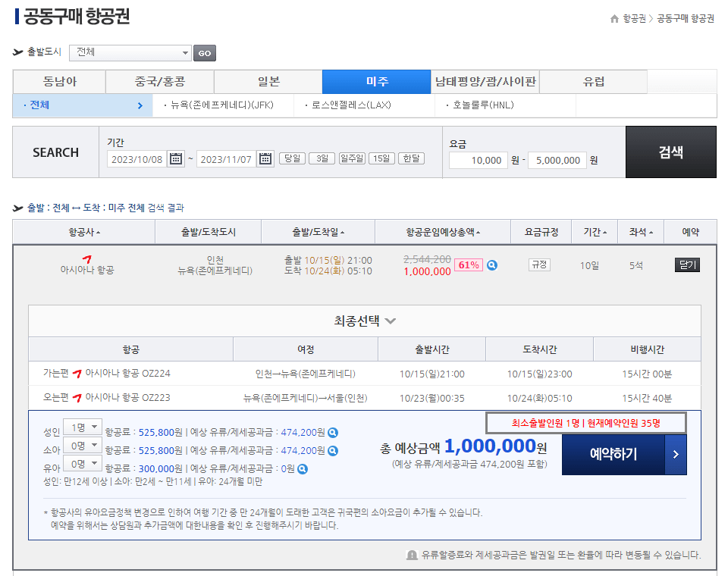This screenshot has width=728, height=576.
Task: Switch to the 유럽 region tab
Action: click(593, 81)
